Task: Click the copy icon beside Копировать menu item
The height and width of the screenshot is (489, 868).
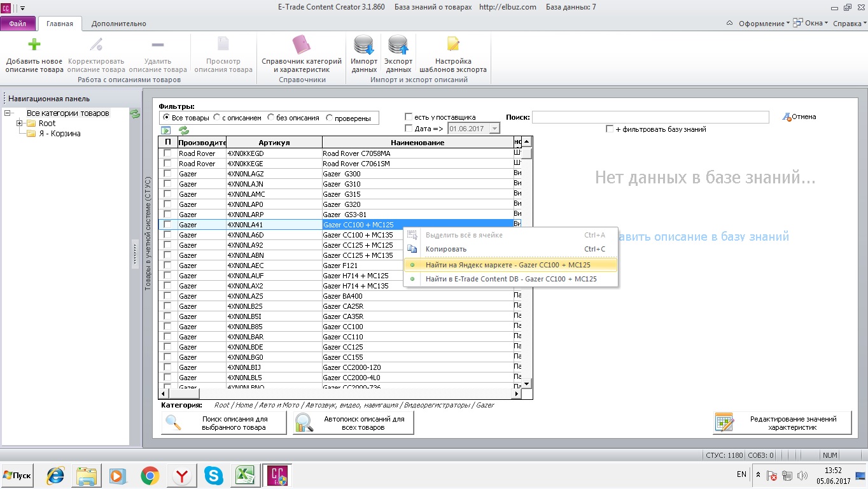Action: click(x=412, y=249)
